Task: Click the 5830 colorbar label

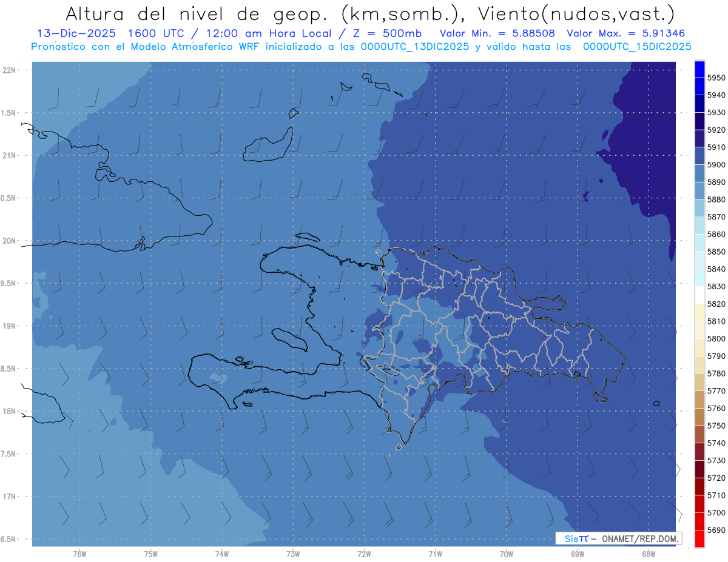Action: point(716,286)
